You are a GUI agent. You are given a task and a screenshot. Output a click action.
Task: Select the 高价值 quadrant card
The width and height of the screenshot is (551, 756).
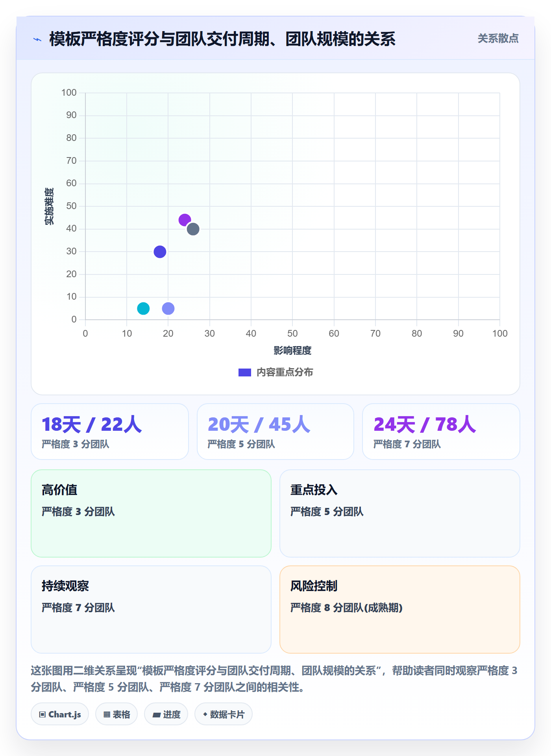click(151, 513)
